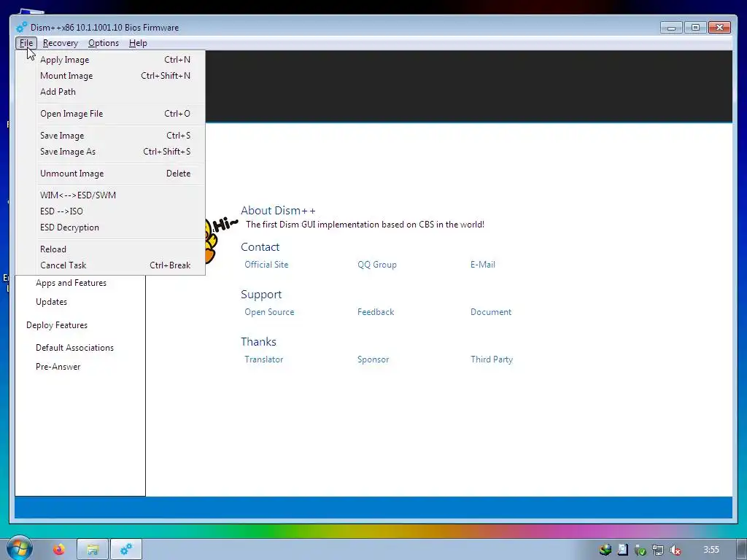Viewport: 747px width, 560px height.
Task: Close the Dism++ window
Action: point(719,28)
